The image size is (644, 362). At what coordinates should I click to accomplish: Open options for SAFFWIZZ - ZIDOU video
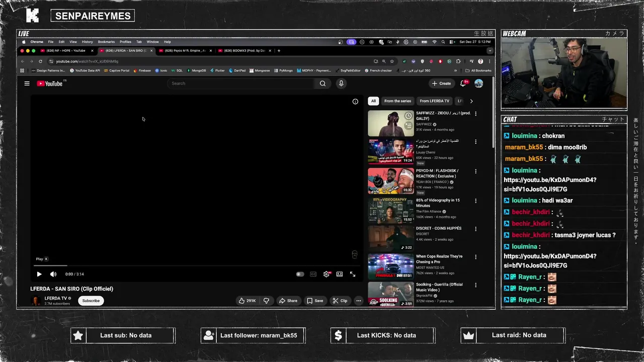coord(475,114)
